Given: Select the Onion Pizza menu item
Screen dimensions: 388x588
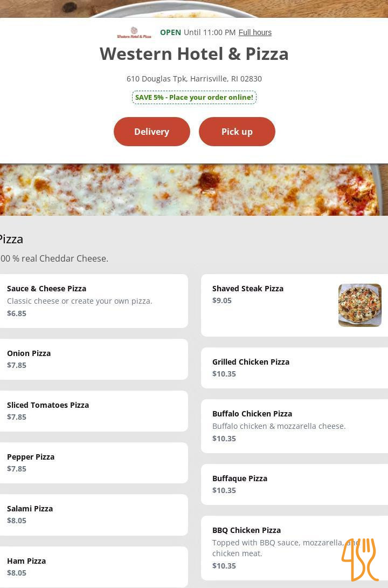Looking at the screenshot, I should tap(93, 359).
